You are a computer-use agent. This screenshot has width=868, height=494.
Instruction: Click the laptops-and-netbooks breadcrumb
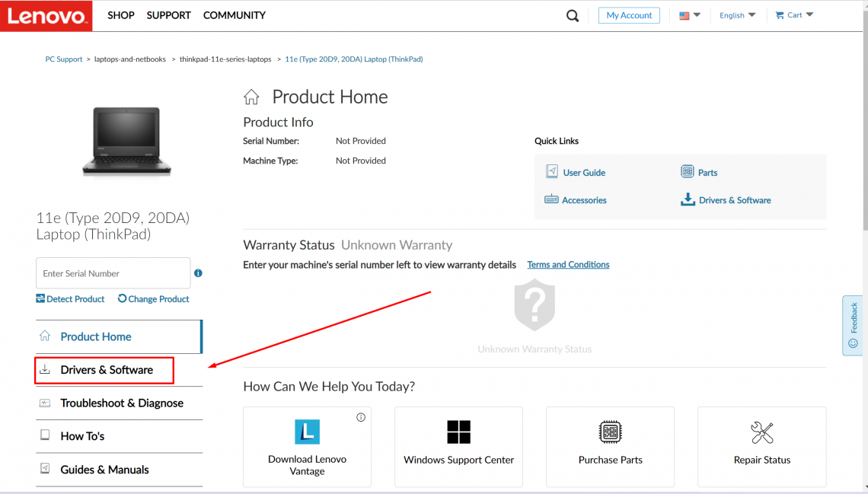[x=130, y=59]
